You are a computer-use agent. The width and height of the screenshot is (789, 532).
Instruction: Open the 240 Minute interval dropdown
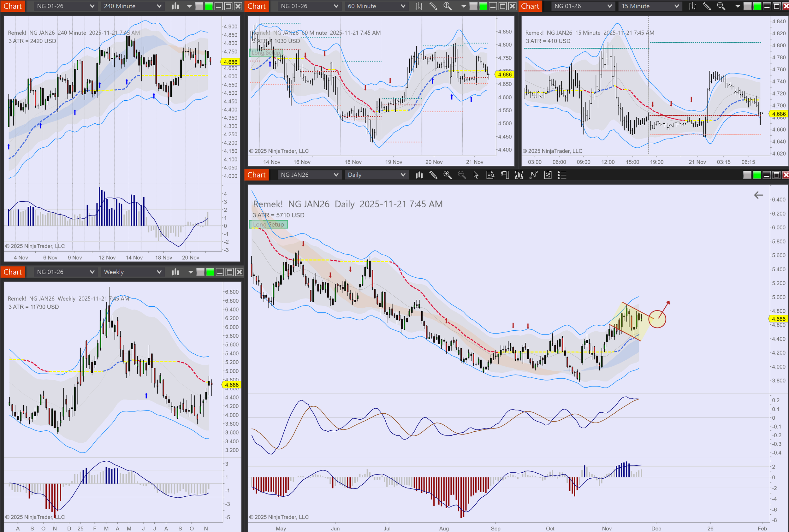coord(132,6)
